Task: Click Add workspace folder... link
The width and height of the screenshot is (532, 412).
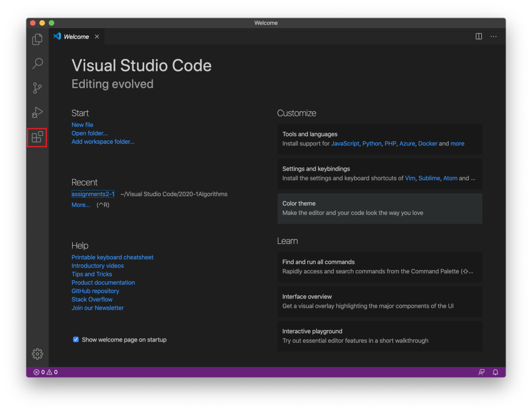Action: (103, 142)
